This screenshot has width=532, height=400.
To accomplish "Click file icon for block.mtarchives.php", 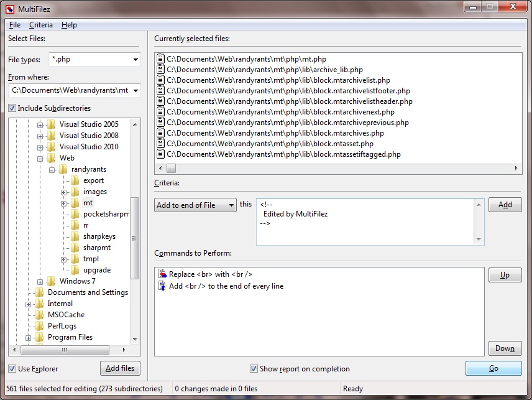I will pyautogui.click(x=160, y=133).
